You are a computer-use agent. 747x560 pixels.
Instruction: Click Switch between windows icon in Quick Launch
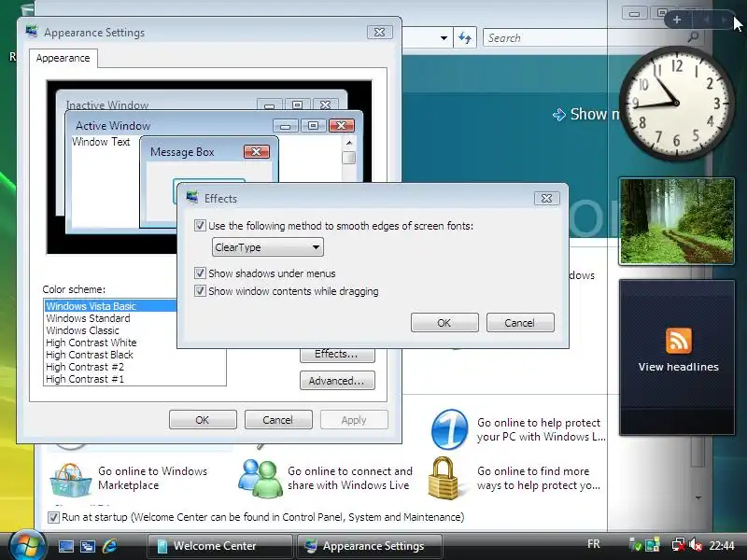88,546
